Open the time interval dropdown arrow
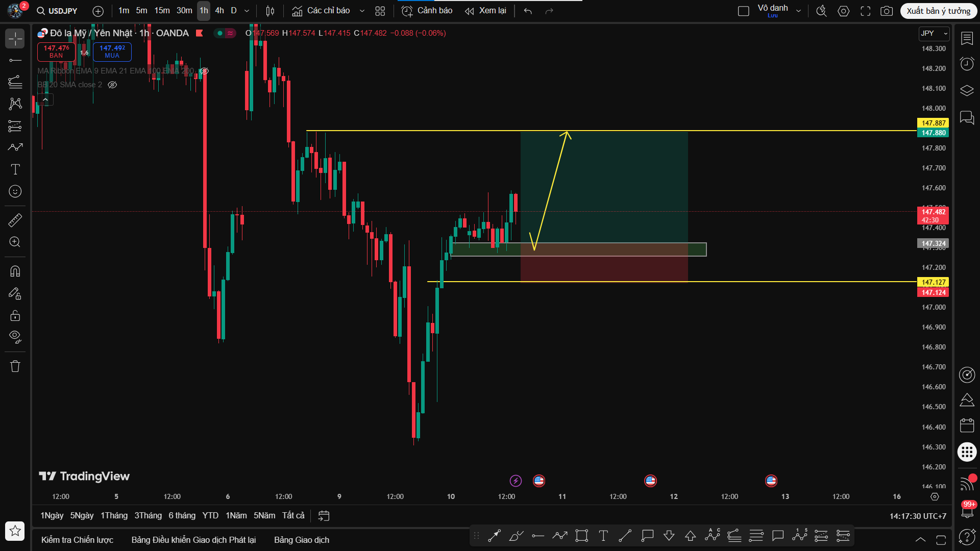The width and height of the screenshot is (980, 551). [247, 11]
